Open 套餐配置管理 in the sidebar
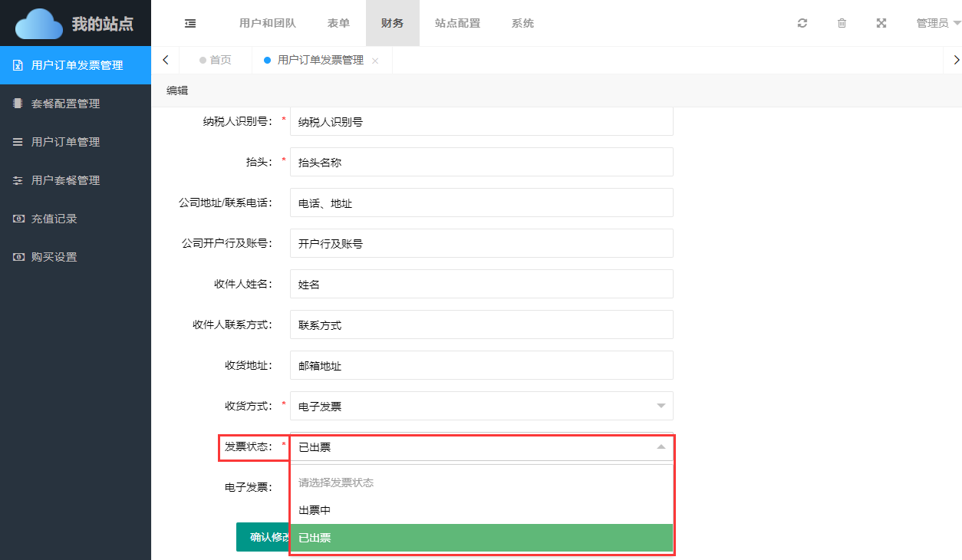Image resolution: width=962 pixels, height=560 pixels. click(65, 104)
